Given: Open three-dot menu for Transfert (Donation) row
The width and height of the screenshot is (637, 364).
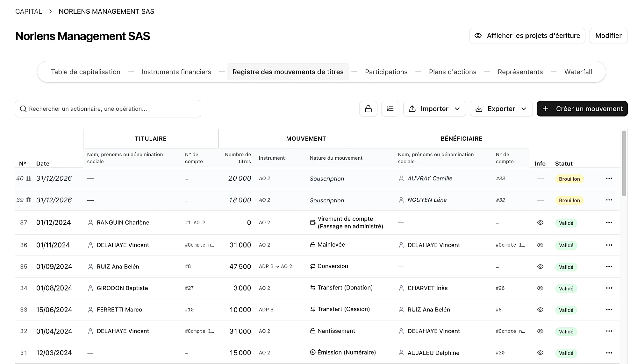Looking at the screenshot, I should tap(609, 288).
